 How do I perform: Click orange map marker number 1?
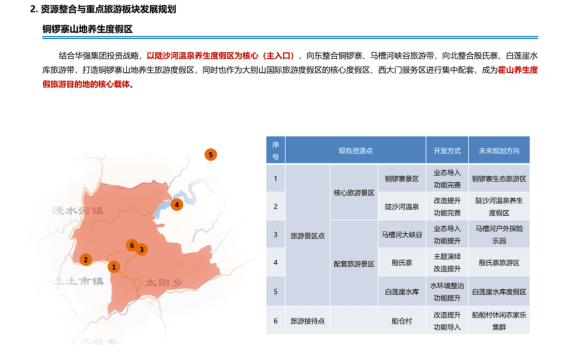(x=114, y=267)
